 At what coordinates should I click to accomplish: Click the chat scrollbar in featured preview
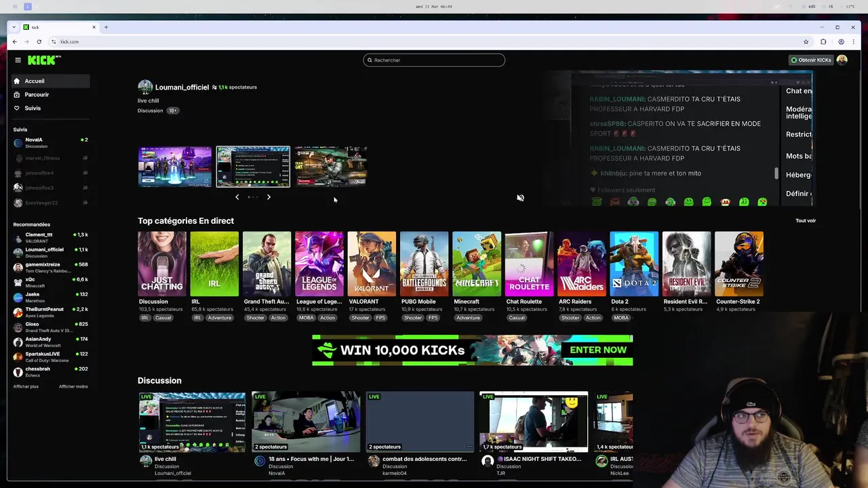776,174
